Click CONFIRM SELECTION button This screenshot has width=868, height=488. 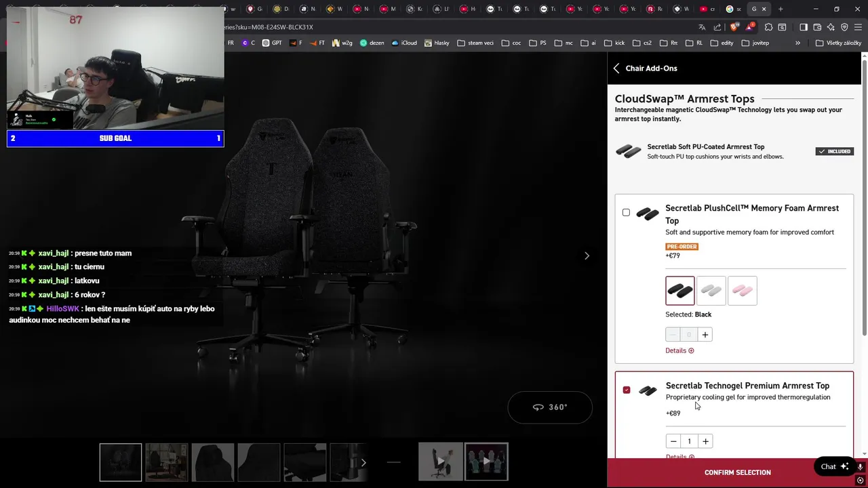[737, 473]
